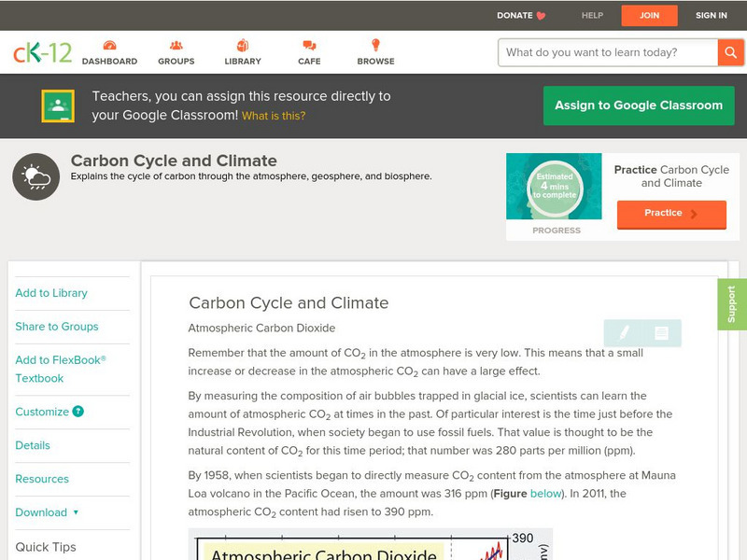Click the search input field
Viewport: 747px width, 560px height.
point(609,52)
